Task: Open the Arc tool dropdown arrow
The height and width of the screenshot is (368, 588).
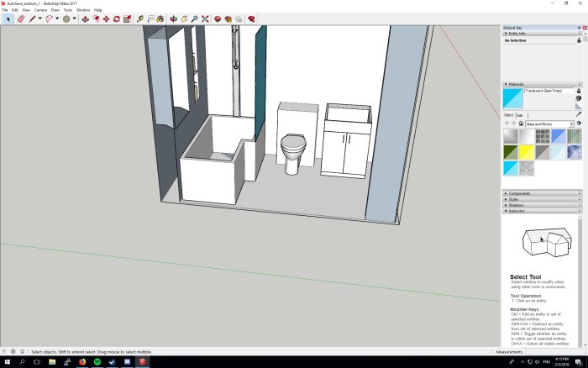Action: click(x=57, y=18)
